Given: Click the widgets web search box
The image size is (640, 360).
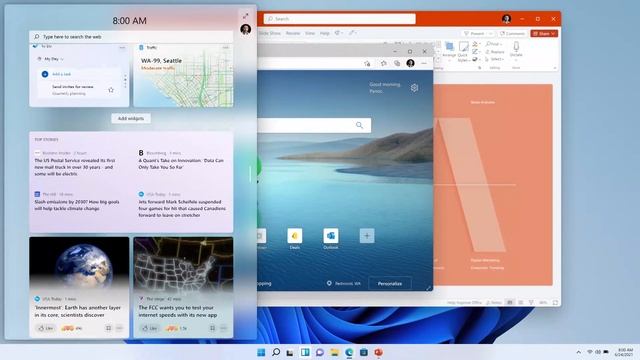Looking at the screenshot, I should pyautogui.click(x=131, y=37).
